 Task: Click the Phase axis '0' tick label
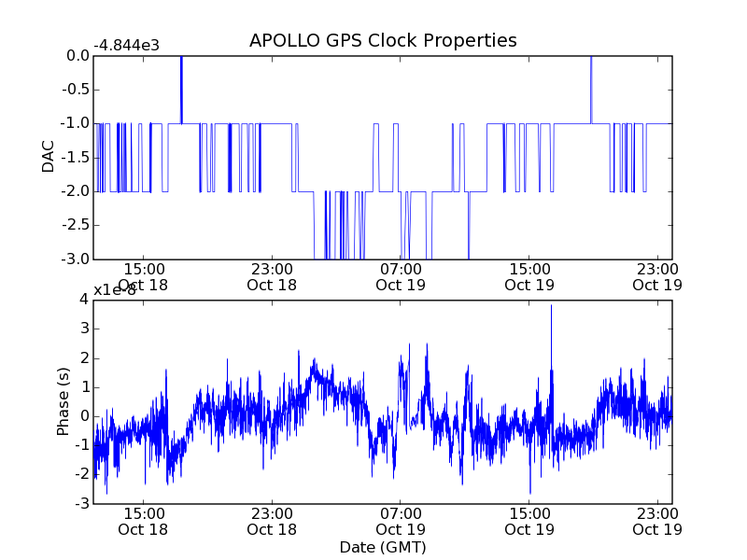84,416
